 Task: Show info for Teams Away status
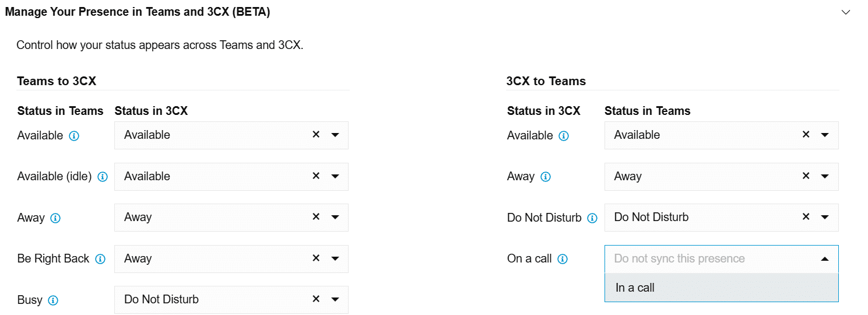pos(55,218)
